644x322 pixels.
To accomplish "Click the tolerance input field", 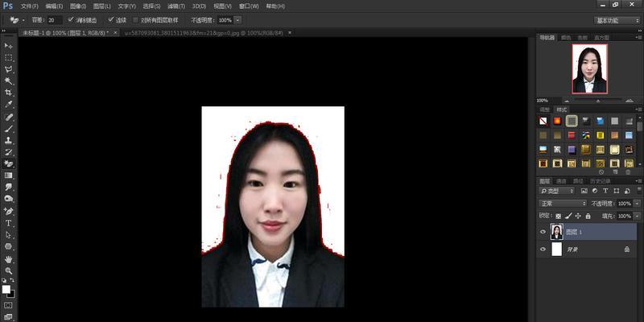I will coord(54,19).
